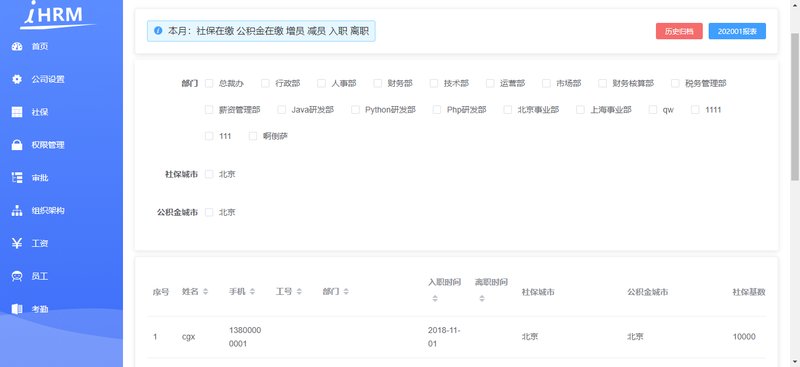Click the 审批 tree-list icon

(x=17, y=178)
